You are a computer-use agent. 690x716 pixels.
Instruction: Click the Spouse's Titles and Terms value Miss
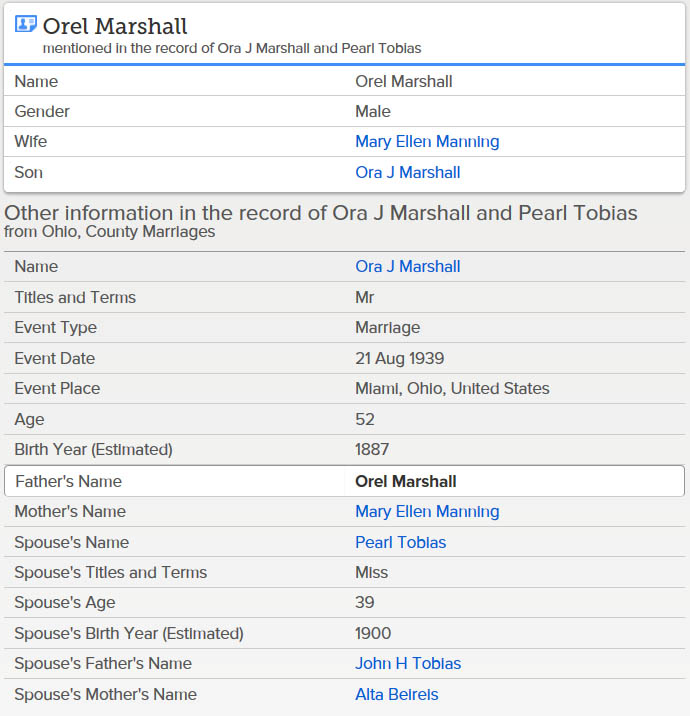pyautogui.click(x=371, y=573)
